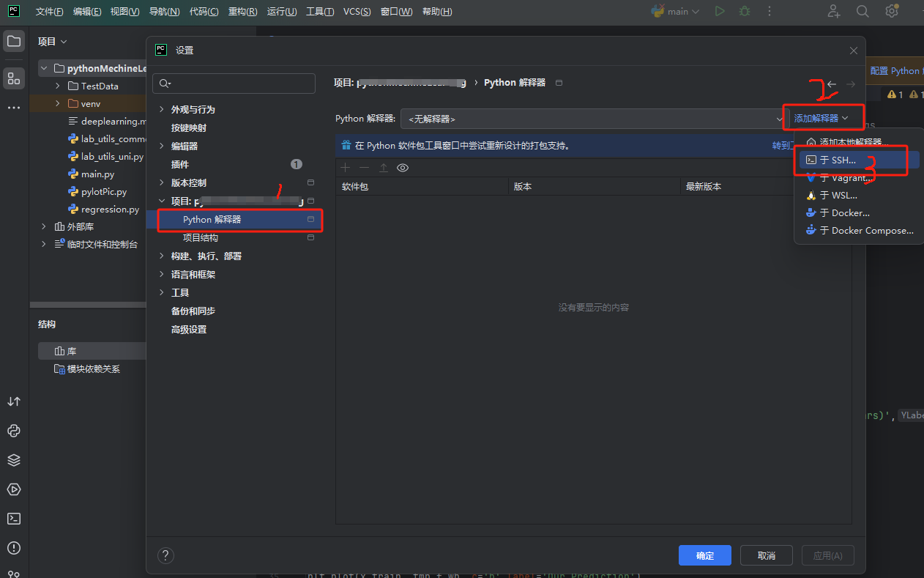The width and height of the screenshot is (924, 578).
Task: Open the Python Packages tool window icon
Action: pos(14,460)
